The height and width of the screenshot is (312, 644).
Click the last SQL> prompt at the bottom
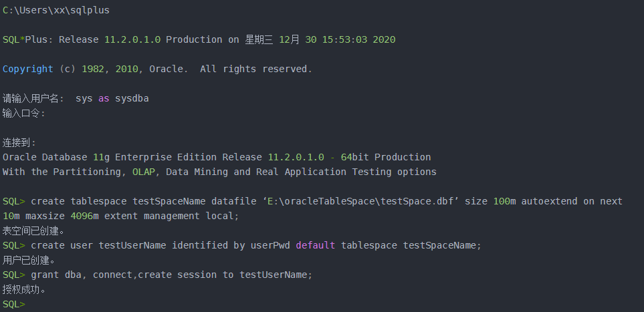(x=14, y=305)
